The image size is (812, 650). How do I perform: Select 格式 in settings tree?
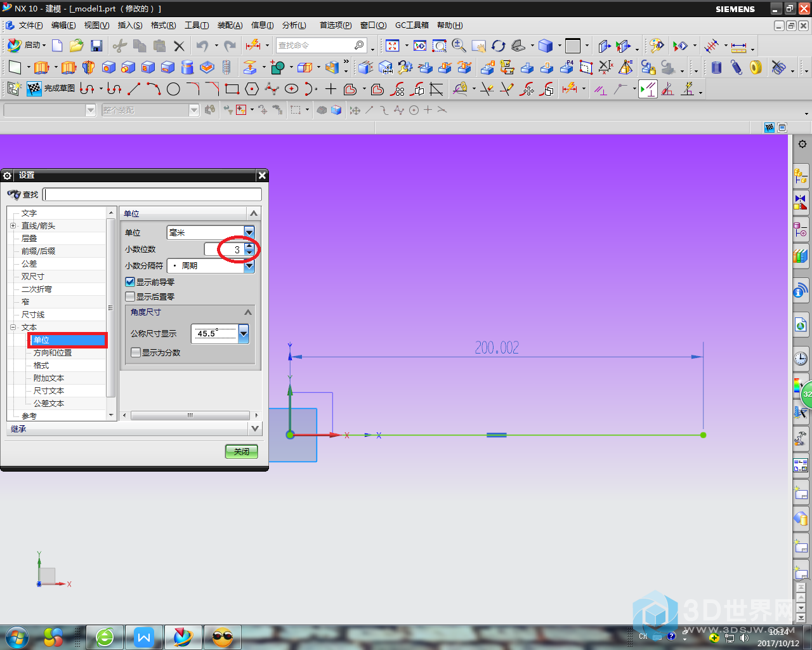pyautogui.click(x=41, y=365)
